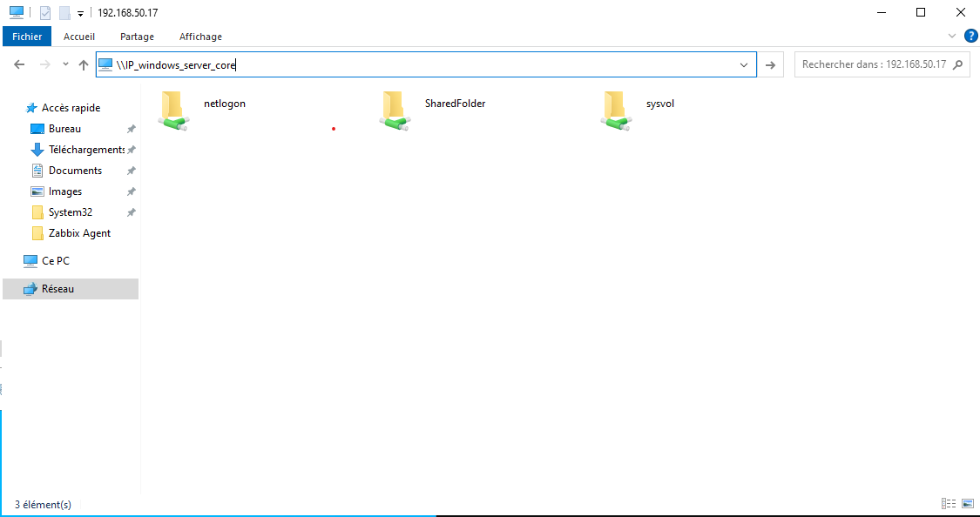
Task: Expand the address bar history dropdown
Action: click(744, 64)
